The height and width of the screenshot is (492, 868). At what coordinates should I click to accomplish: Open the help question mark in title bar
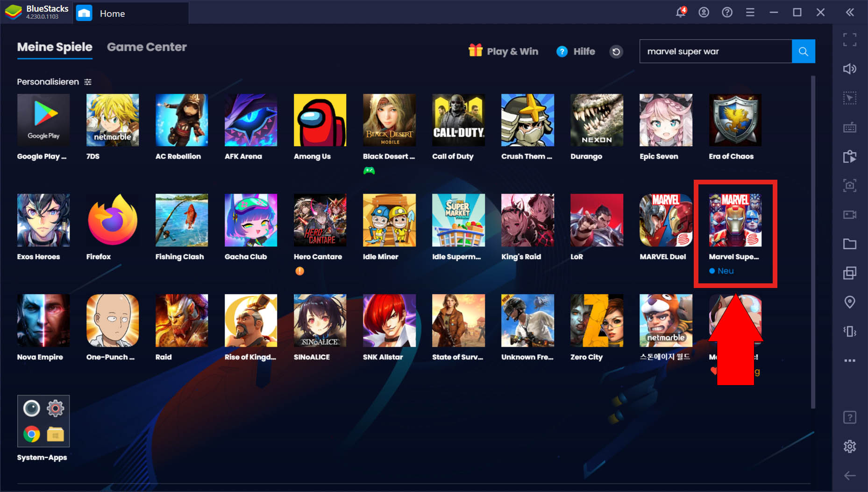point(727,13)
